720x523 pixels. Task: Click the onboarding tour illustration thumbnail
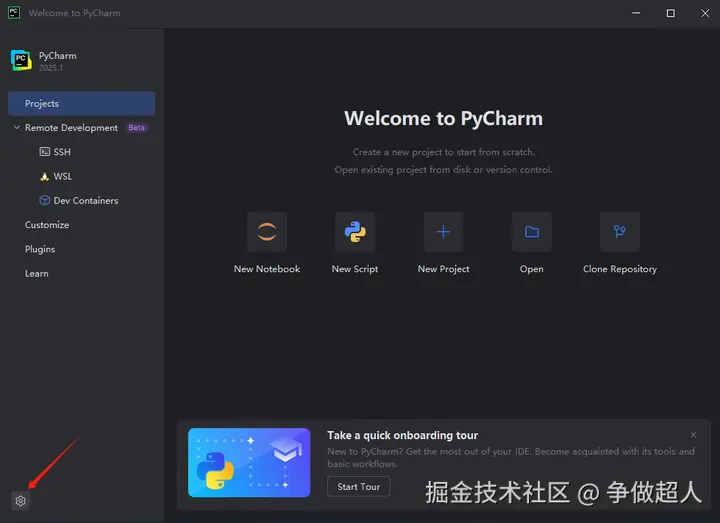pyautogui.click(x=249, y=462)
